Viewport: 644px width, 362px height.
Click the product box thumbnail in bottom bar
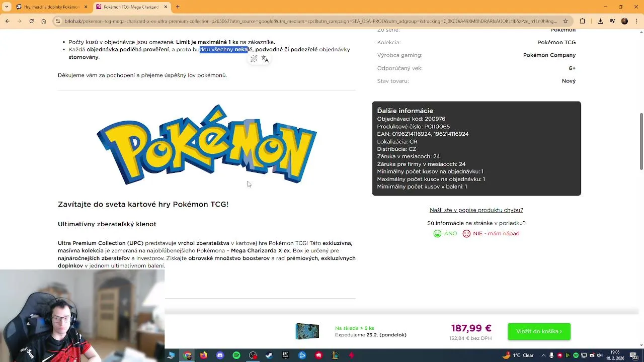pos(307,331)
